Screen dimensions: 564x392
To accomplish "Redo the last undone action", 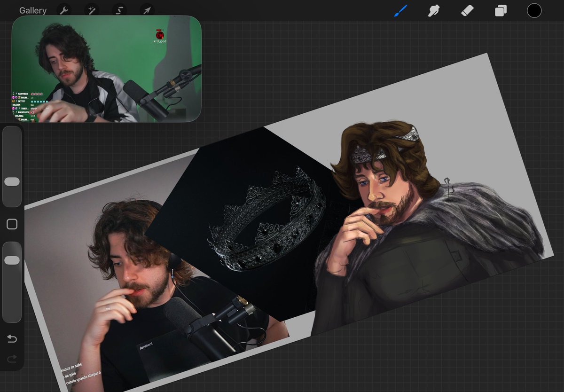I will (12, 359).
